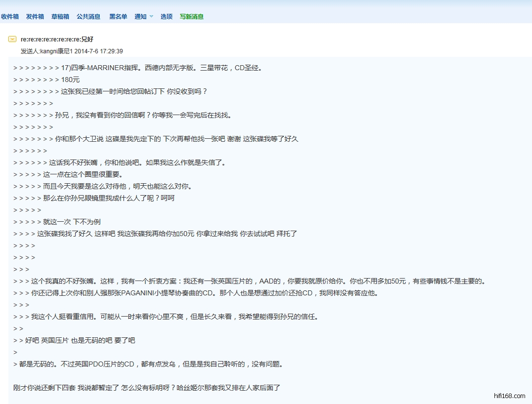
Task: Switch to the 发件箱 outbox tab
Action: pyautogui.click(x=35, y=16)
